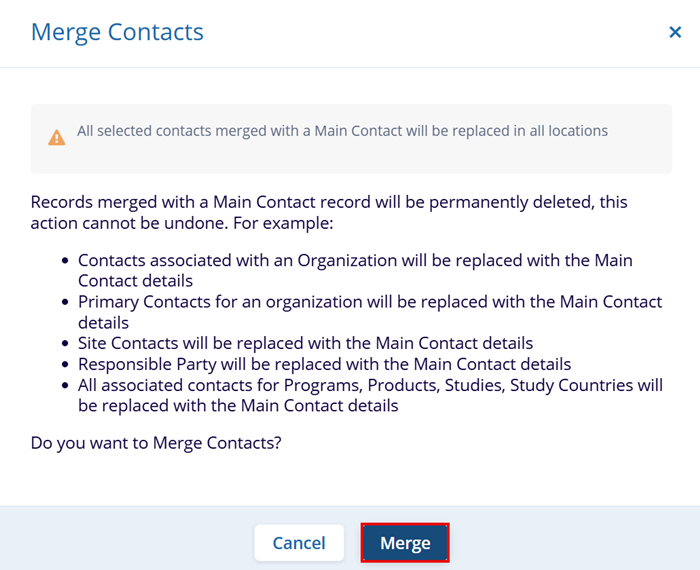Click the orange warning triangle icon
The width and height of the screenshot is (700, 570).
57,137
